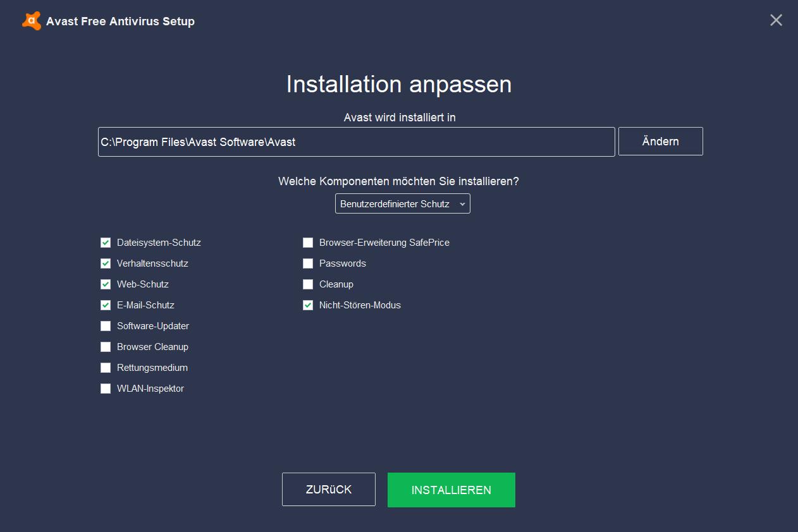Check the WLAN-Inspektor box
Viewport: 798px width, 532px height.
[x=106, y=389]
